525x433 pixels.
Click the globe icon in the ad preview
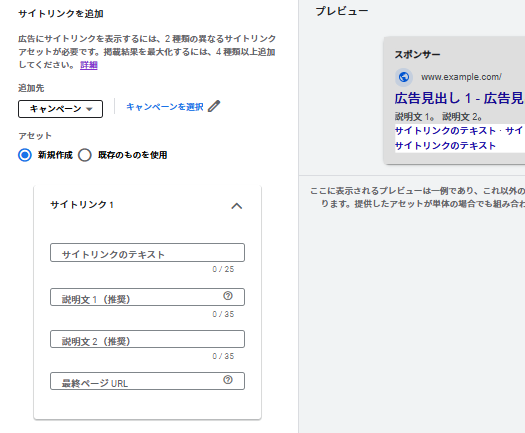click(x=404, y=77)
